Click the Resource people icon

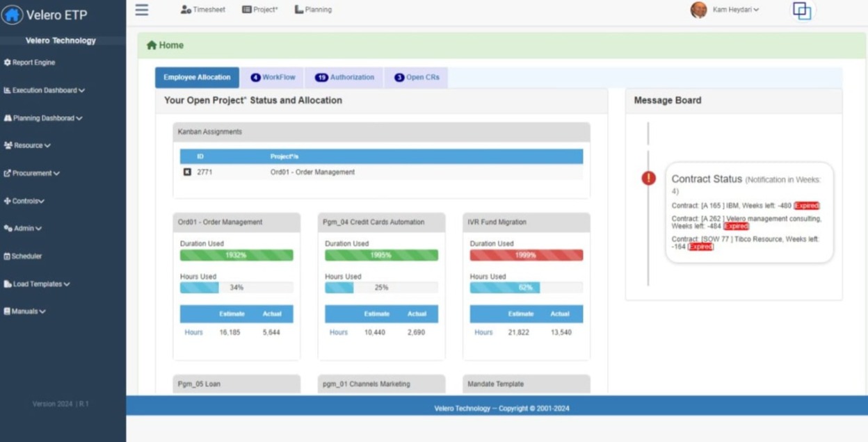tap(8, 146)
